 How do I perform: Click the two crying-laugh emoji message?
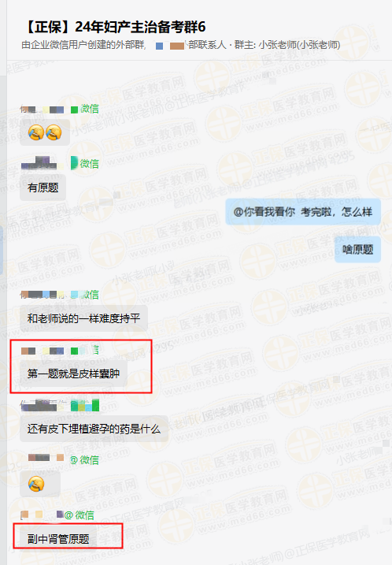(x=45, y=132)
